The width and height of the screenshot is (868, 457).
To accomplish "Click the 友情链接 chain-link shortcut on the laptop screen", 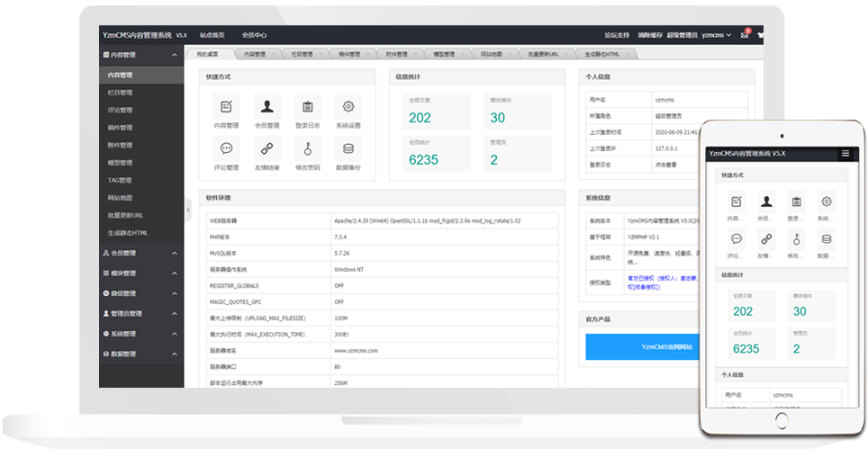I will tap(266, 148).
